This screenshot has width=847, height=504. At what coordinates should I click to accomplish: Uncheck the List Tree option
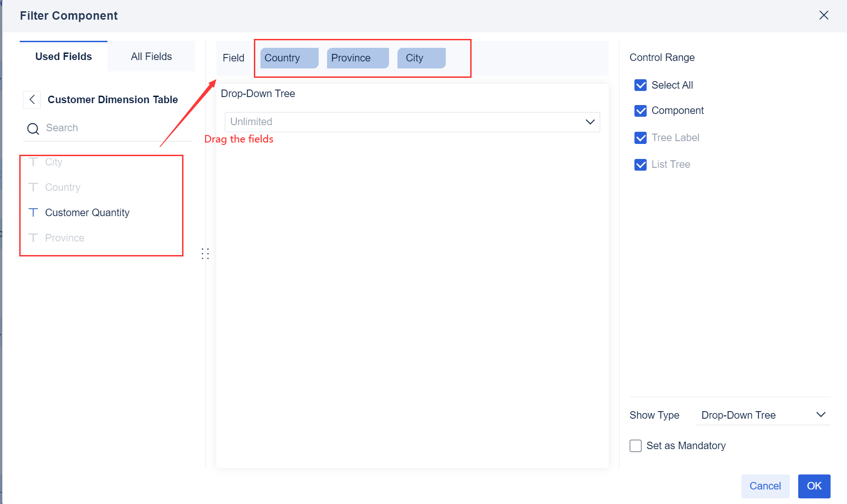click(x=641, y=164)
